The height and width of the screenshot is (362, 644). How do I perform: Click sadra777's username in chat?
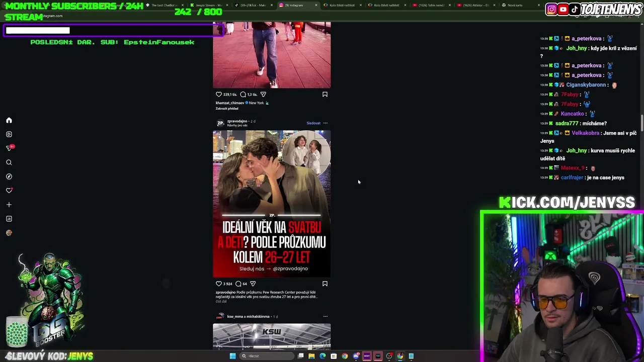tap(567, 124)
